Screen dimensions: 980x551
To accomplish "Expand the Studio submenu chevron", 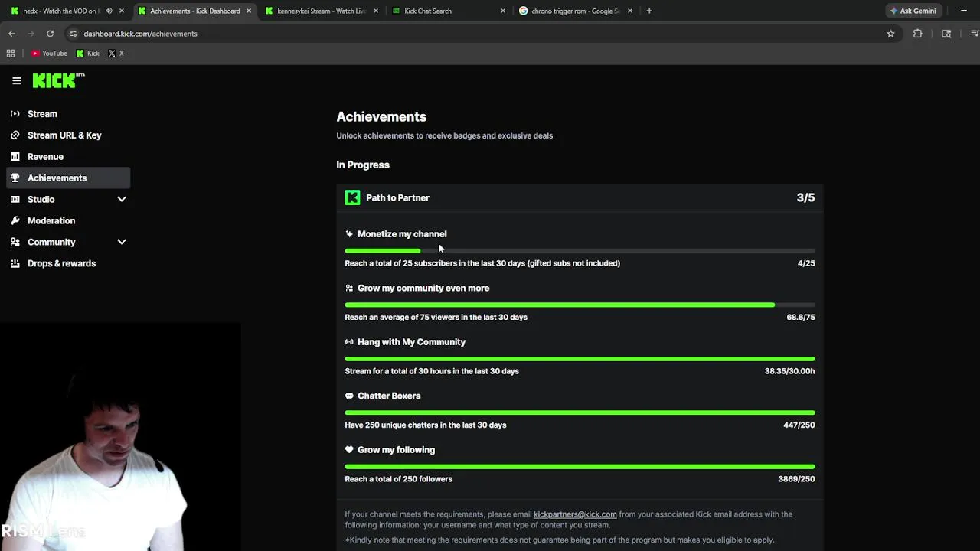I will [x=121, y=200].
